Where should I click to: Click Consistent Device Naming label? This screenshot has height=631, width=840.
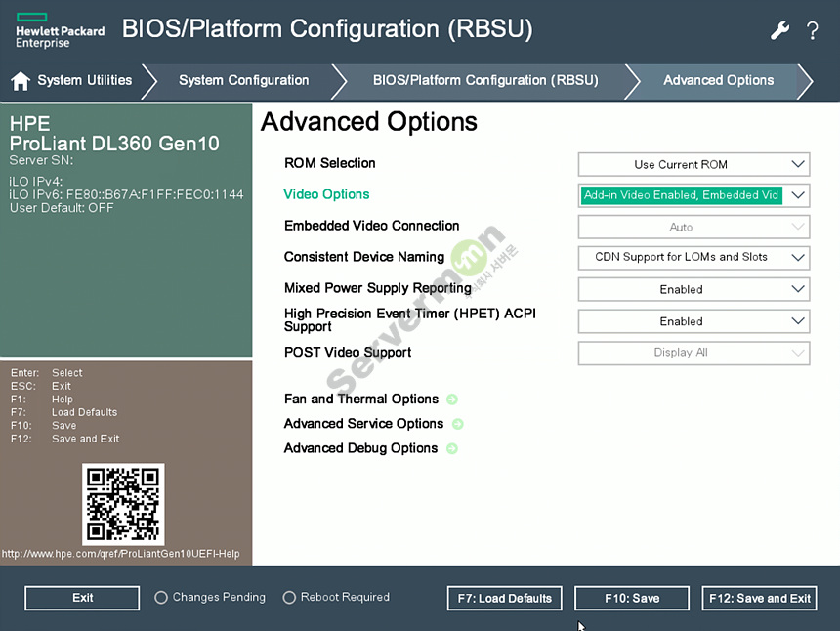(363, 257)
